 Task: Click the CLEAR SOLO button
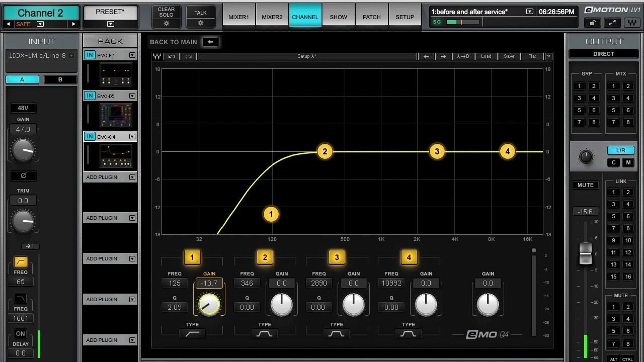(166, 17)
